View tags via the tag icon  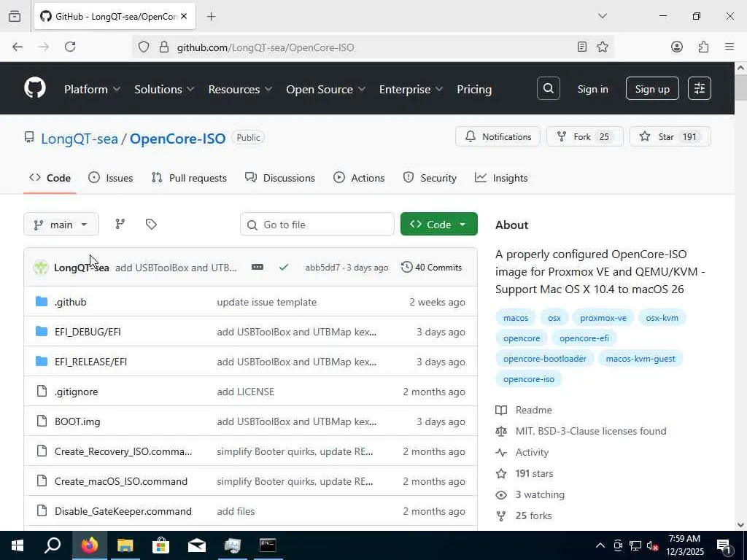tap(151, 225)
